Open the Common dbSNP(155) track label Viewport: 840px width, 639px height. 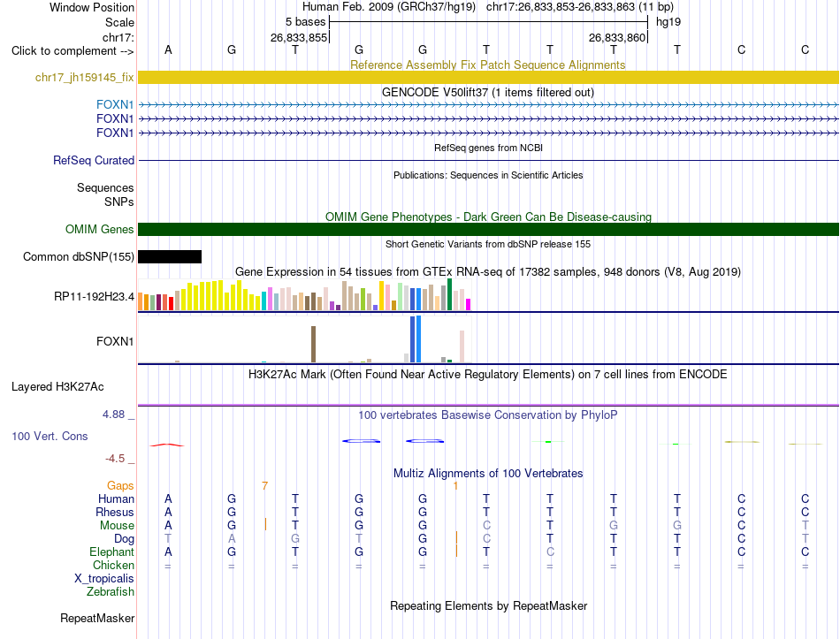click(x=78, y=256)
